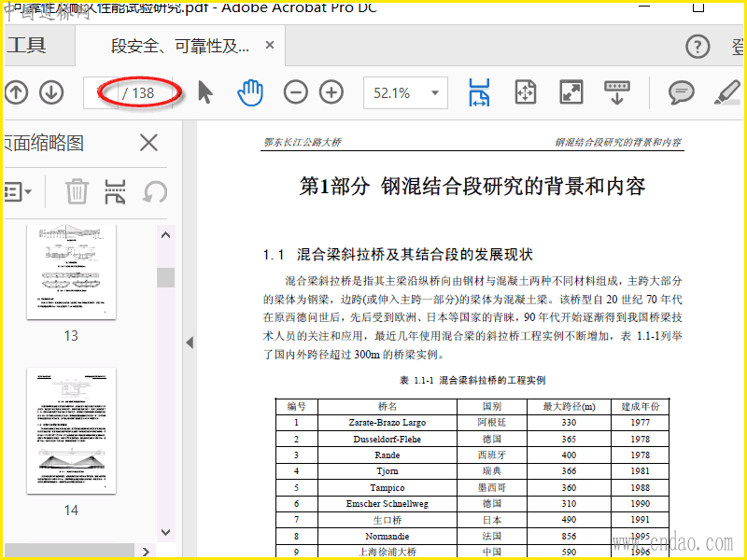Zoom out with the minus button
The image size is (747, 560).
[296, 92]
